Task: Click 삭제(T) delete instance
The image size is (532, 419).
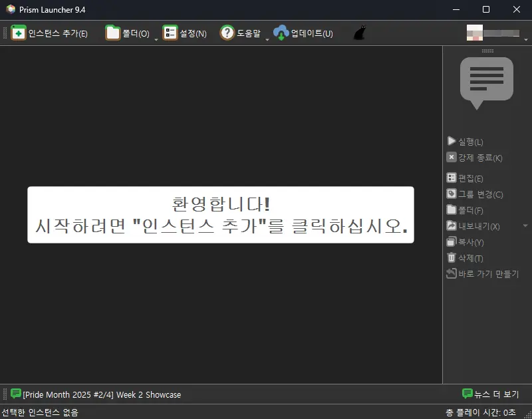Action: pyautogui.click(x=465, y=258)
